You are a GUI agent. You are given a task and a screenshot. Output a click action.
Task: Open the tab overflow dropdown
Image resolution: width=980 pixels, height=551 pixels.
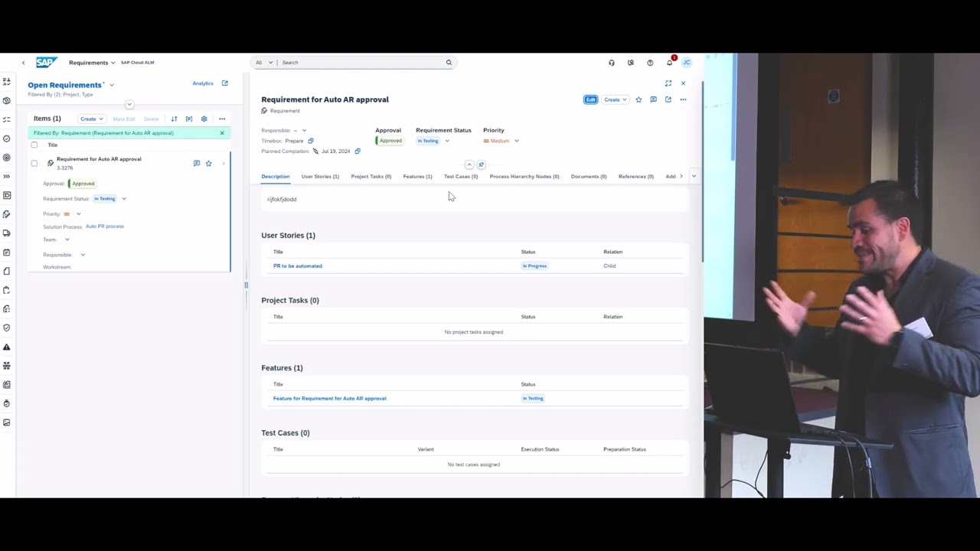point(694,177)
